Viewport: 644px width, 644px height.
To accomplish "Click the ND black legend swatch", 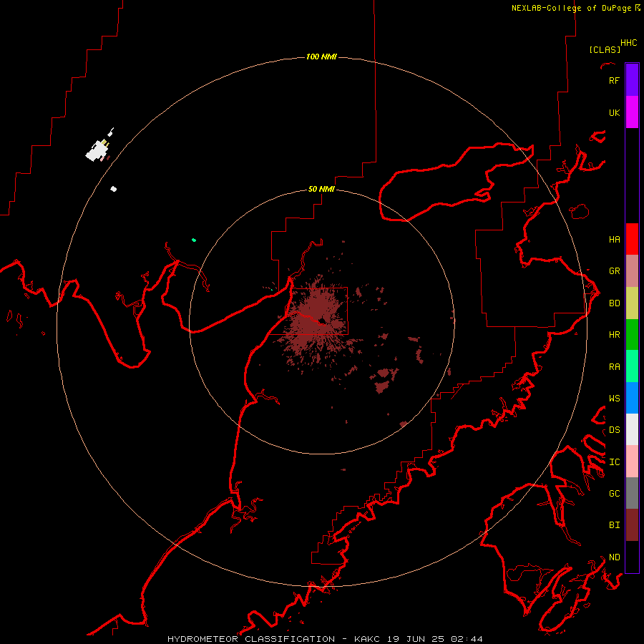I will 632,557.
